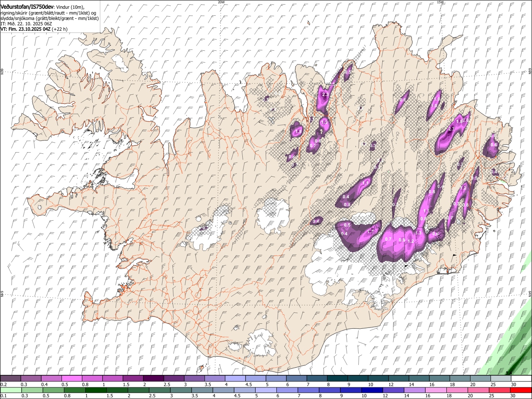Click the 30 label in top legend row
Screen dimensions: 532x399
(x=514, y=384)
